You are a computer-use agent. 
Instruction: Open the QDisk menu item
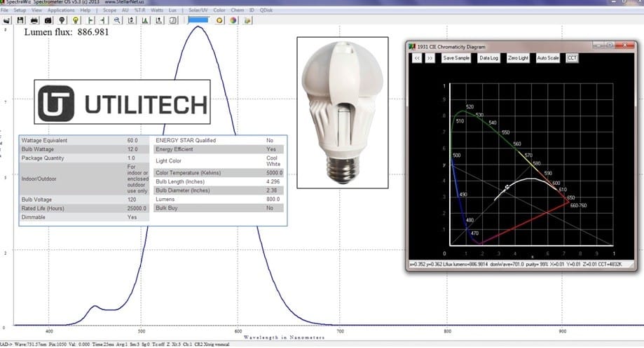coord(266,10)
